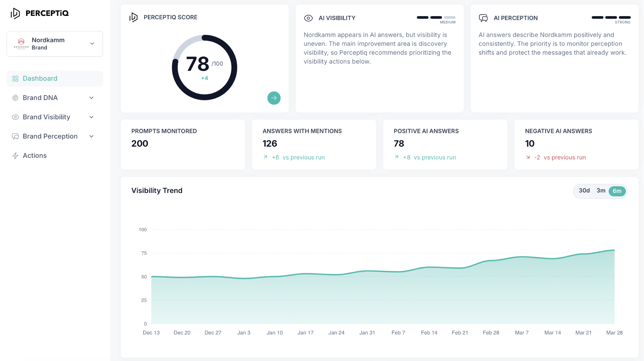The image size is (644, 361).
Task: Expand the Brand Visibility chevron
Action: click(91, 117)
